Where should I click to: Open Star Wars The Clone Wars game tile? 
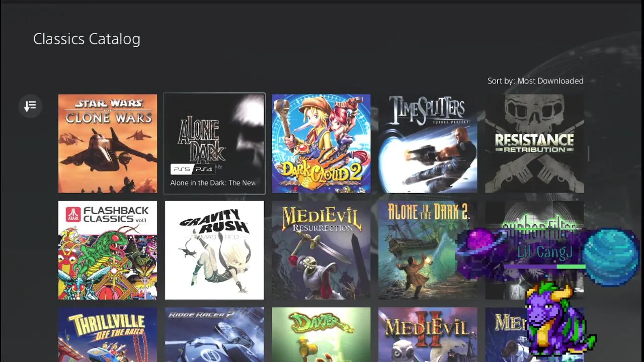pos(108,144)
